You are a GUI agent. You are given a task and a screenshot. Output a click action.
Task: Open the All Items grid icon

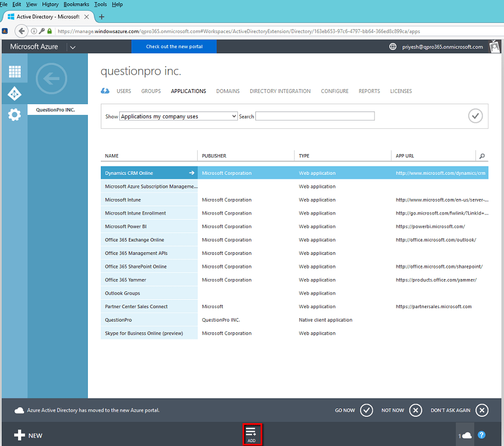tap(15, 71)
